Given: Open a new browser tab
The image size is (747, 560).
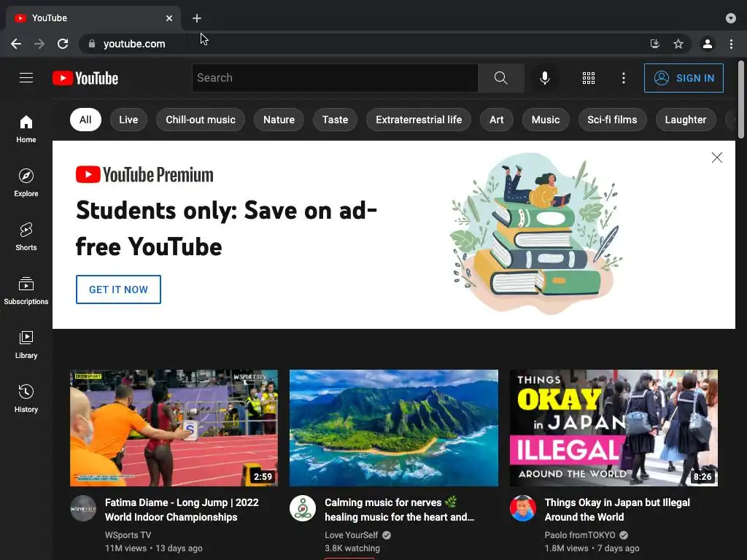Looking at the screenshot, I should pos(197,18).
